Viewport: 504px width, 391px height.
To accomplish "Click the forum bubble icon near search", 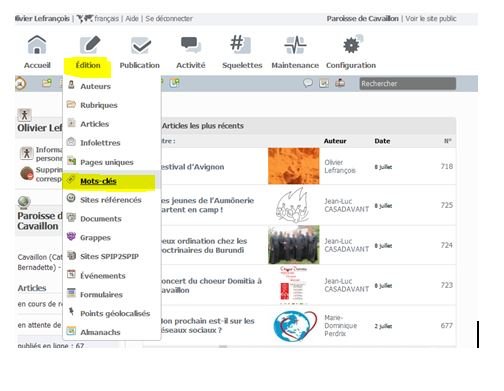I will click(x=308, y=83).
